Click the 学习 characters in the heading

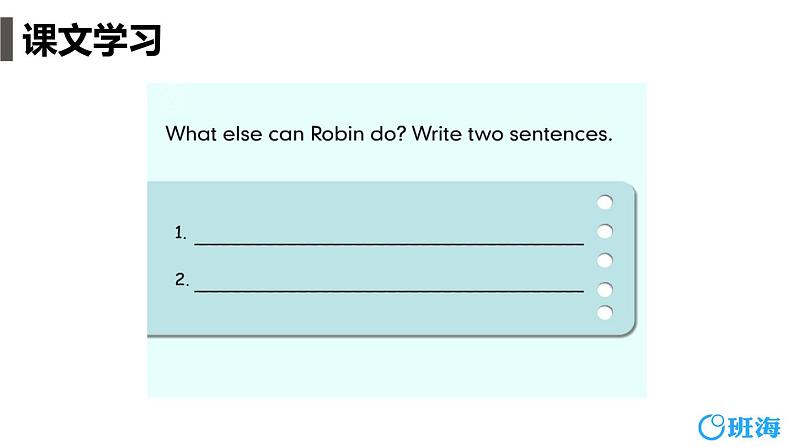[x=127, y=39]
